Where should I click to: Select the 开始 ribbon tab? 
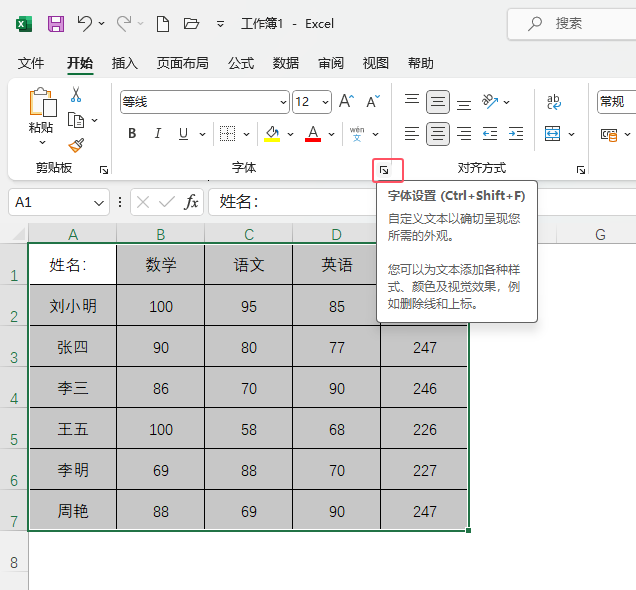[80, 63]
